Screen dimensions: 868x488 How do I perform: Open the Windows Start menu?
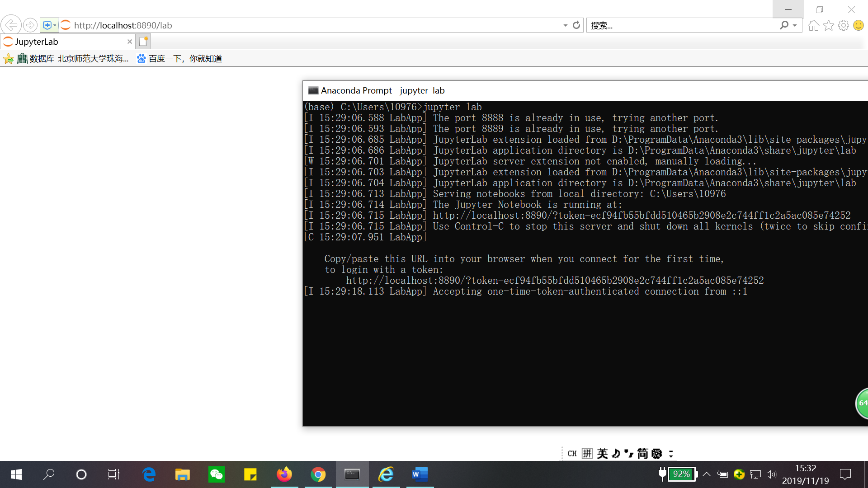pos(16,474)
